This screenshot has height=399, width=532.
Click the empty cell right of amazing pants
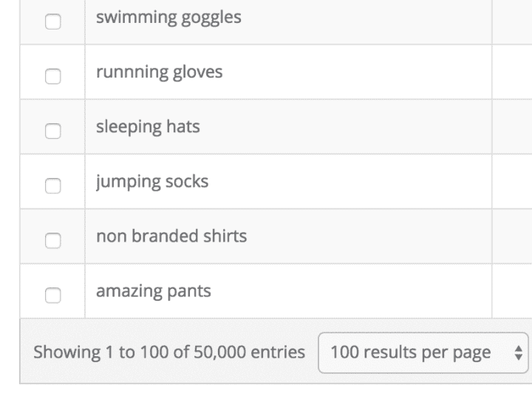(x=511, y=291)
